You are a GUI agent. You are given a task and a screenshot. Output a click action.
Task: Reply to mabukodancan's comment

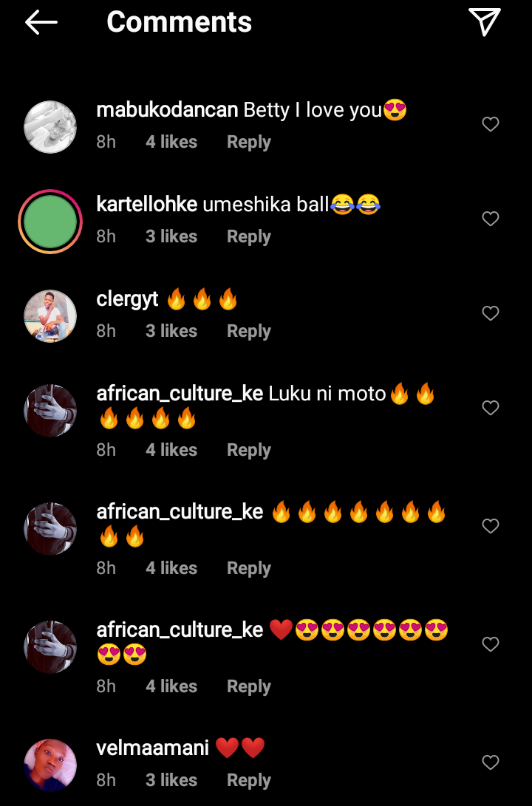249,142
